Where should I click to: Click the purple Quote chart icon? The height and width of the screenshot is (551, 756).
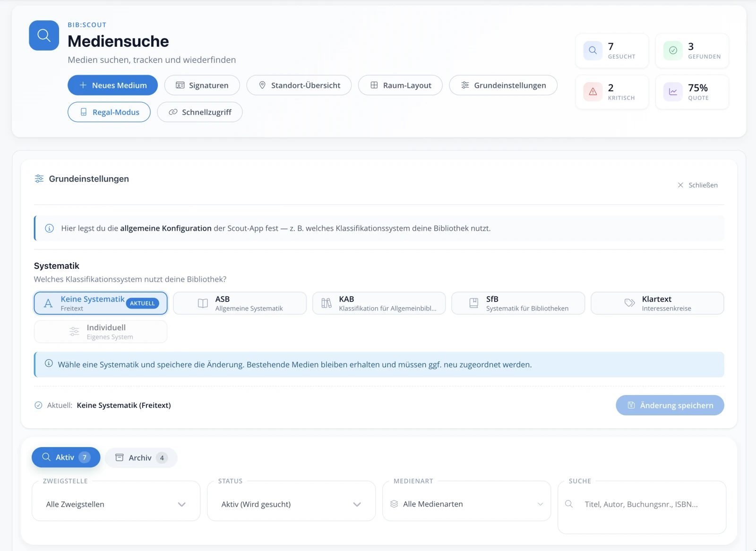click(x=673, y=92)
